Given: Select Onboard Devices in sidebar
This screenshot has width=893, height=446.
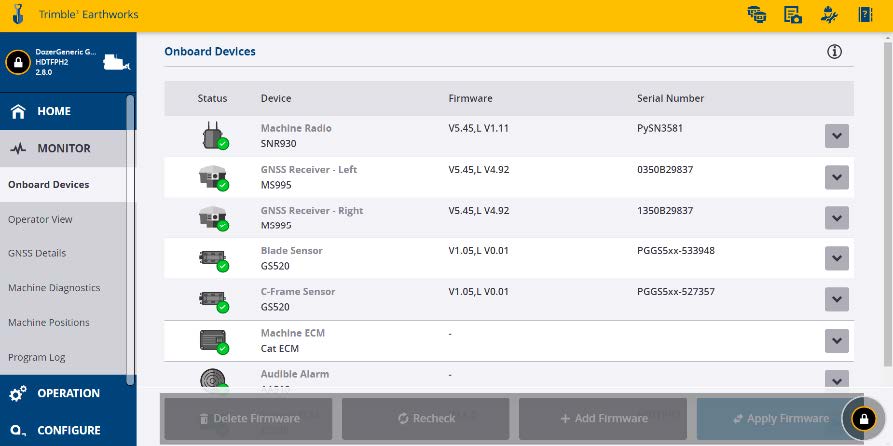Looking at the screenshot, I should coord(63,185).
